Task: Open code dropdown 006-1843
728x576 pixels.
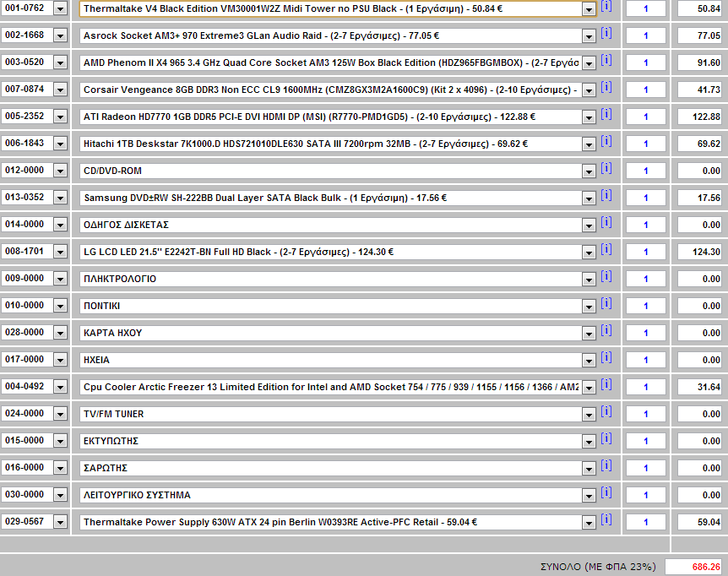Action: pos(60,144)
